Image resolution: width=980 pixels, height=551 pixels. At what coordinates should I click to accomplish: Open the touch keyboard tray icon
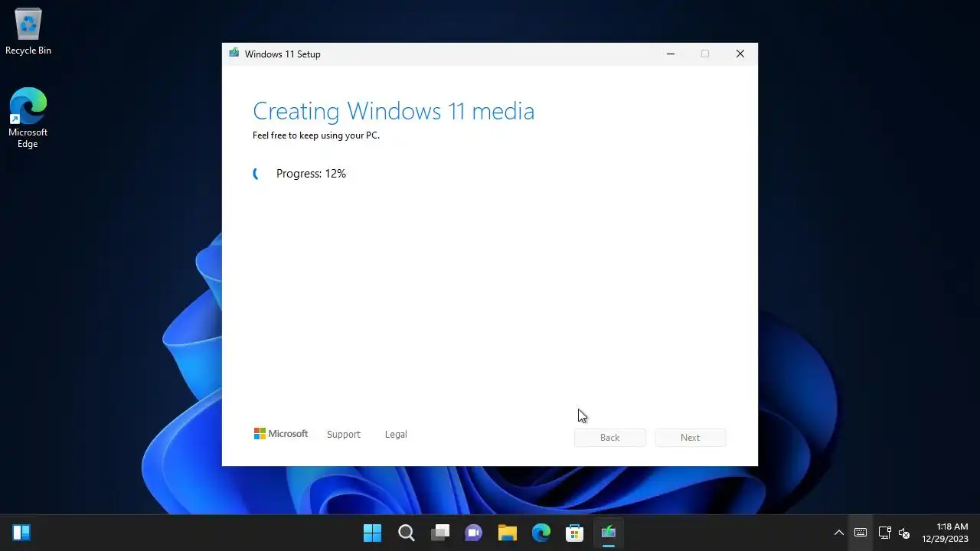861,533
